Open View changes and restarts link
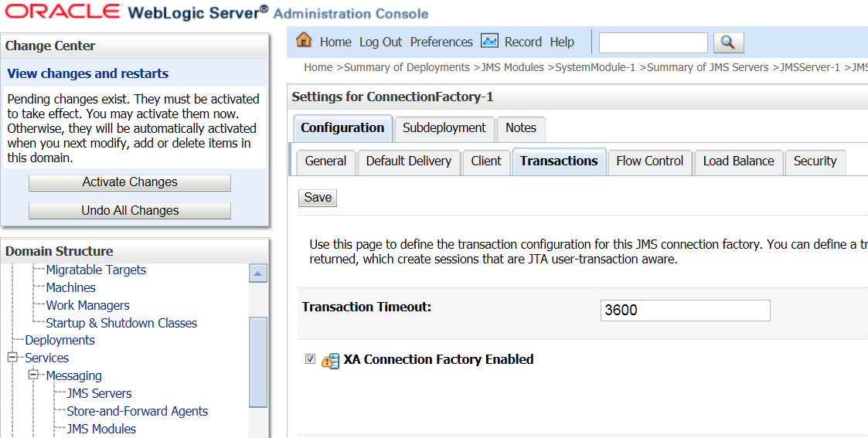Viewport: 868px width, 438px height. (87, 73)
